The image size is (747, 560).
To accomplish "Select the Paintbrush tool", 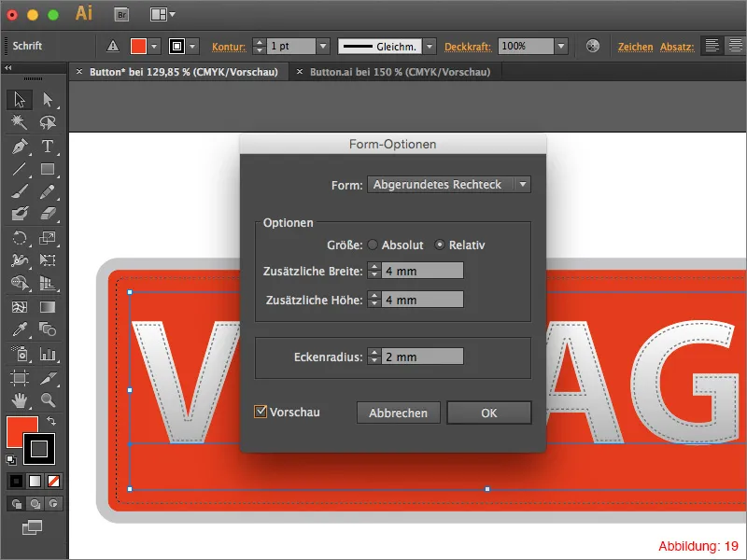I will click(x=20, y=191).
